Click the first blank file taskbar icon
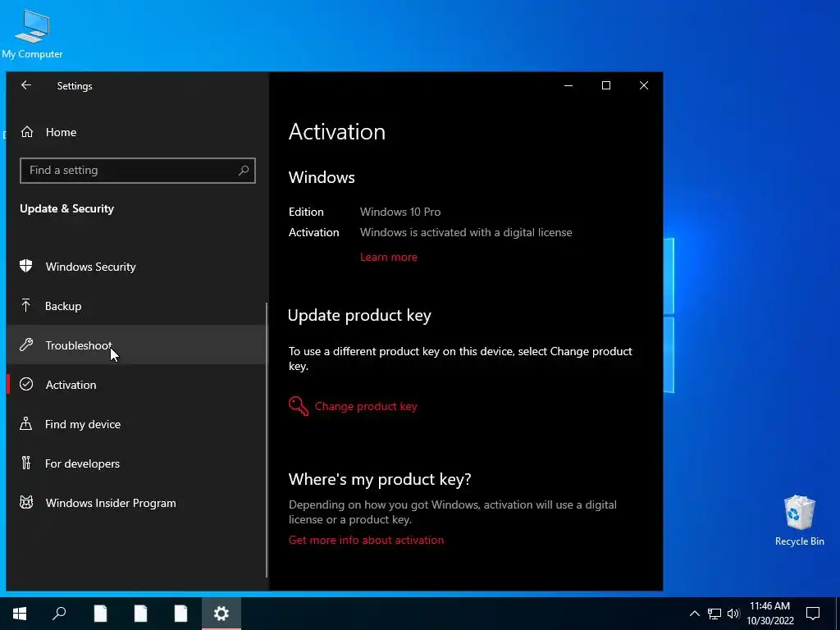 (100, 614)
